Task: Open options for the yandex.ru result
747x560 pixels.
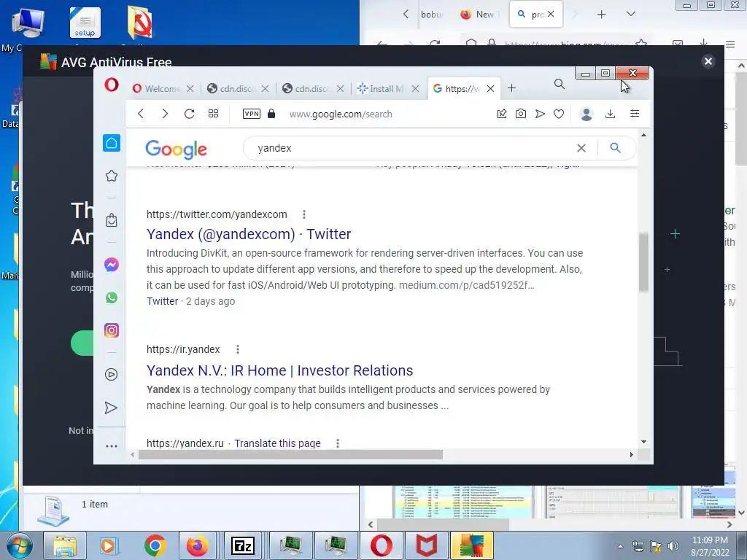Action: [x=338, y=443]
